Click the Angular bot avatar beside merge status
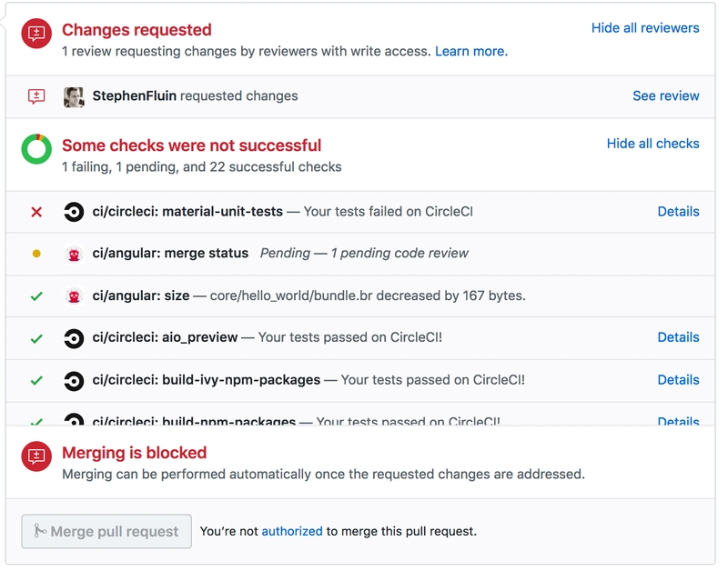Viewport: 728px width, 571px height. click(74, 255)
